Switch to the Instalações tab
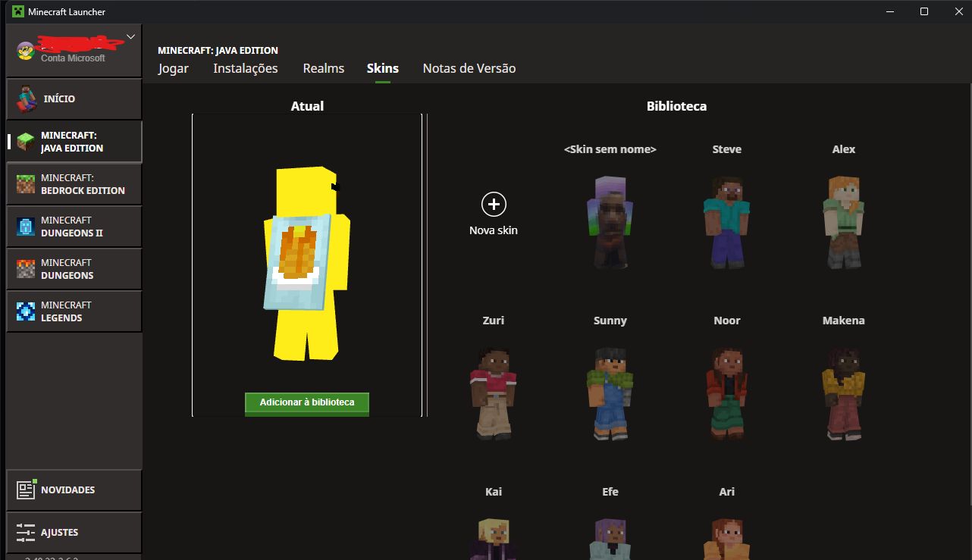 246,68
